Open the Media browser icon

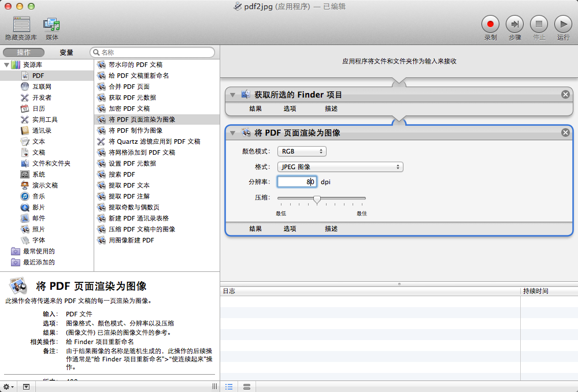[x=52, y=24]
